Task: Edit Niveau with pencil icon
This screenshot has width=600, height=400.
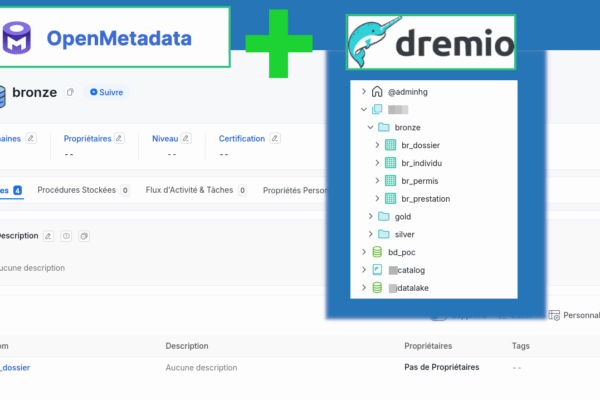Action: coord(186,139)
